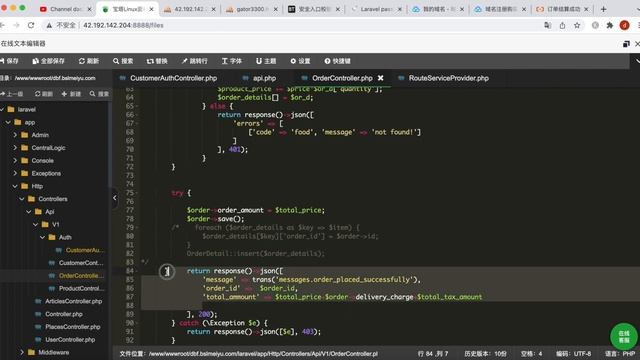Viewport: 640px width, 360px height.
Task: Collapse the laravel folder
Action: point(2,109)
